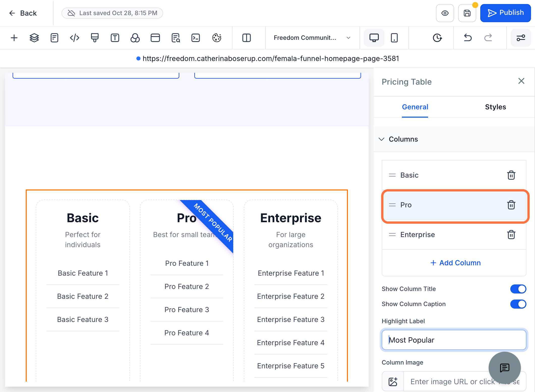535x392 pixels.
Task: Save the page with disk icon
Action: pos(467,13)
